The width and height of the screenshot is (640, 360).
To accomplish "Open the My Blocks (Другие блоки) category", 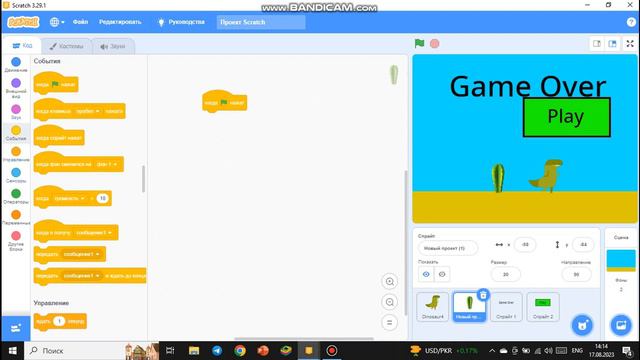I will [16, 242].
